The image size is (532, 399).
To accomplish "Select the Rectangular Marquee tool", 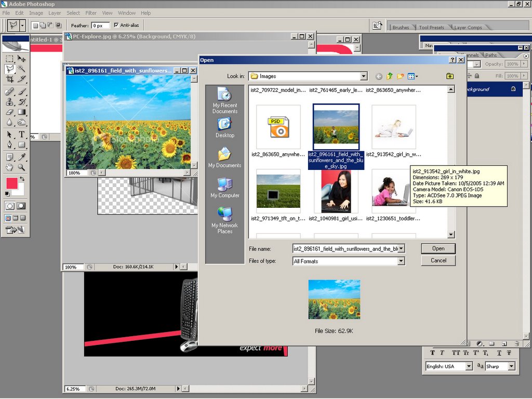I will 10,58.
